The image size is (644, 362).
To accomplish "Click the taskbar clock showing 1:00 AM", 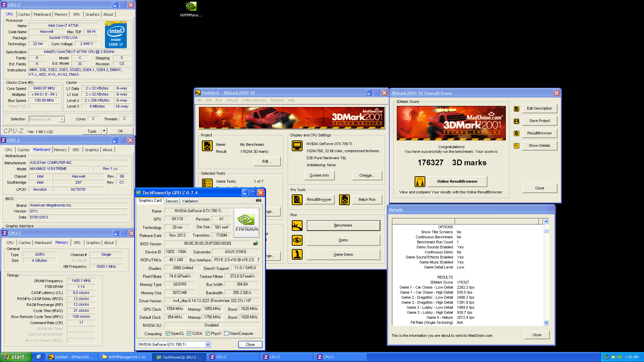I will 632,357.
